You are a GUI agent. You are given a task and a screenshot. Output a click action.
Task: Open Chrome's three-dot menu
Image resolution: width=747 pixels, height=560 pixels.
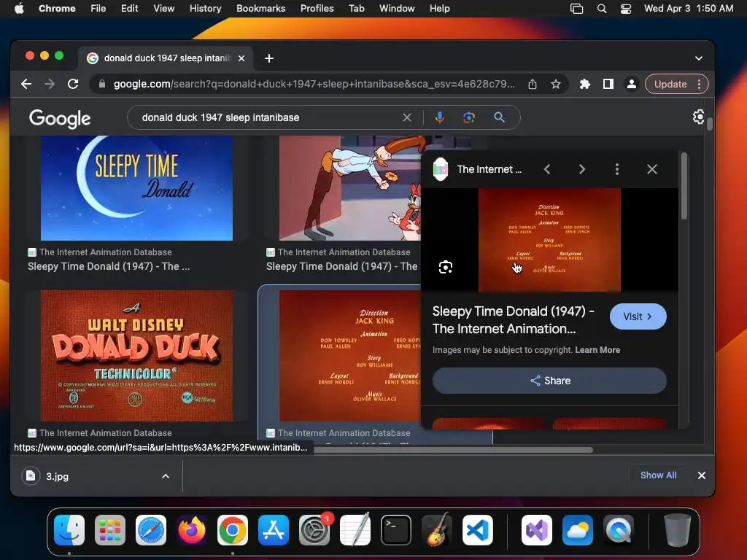click(699, 85)
